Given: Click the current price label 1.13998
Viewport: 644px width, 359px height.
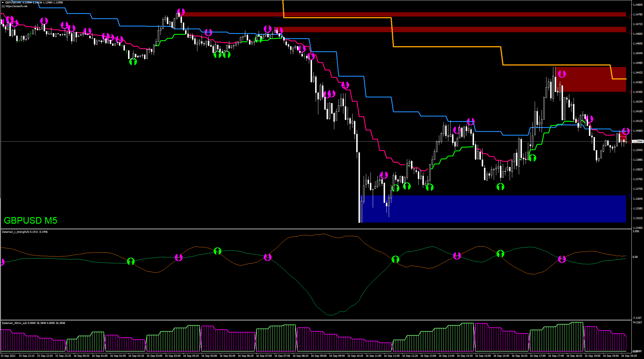Looking at the screenshot, I should click(637, 141).
